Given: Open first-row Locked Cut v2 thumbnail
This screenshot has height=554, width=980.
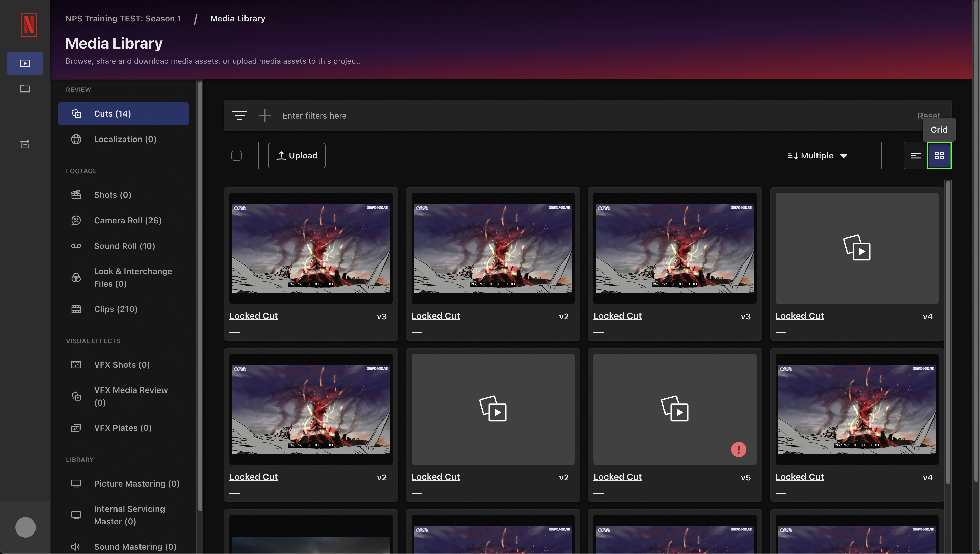Looking at the screenshot, I should pyautogui.click(x=493, y=248).
